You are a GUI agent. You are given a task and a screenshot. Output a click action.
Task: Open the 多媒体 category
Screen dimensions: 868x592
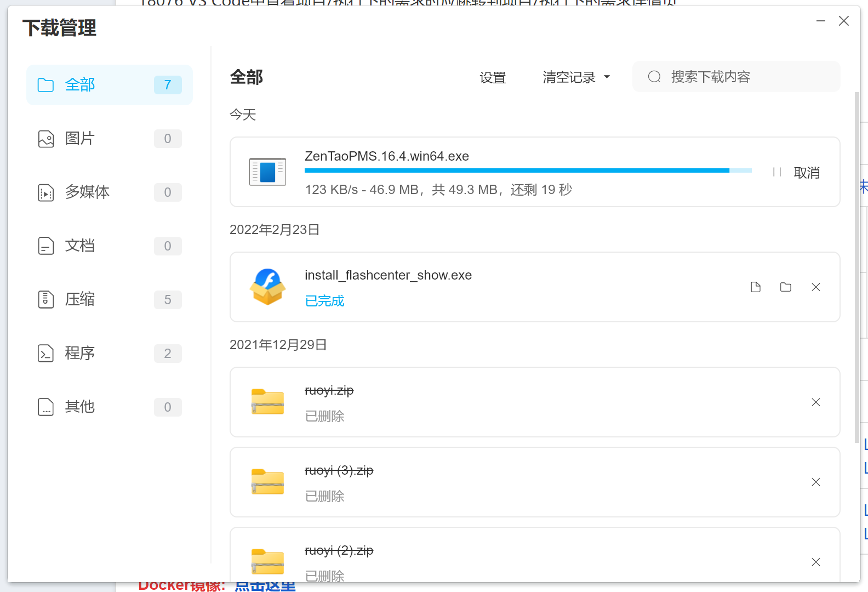[110, 192]
